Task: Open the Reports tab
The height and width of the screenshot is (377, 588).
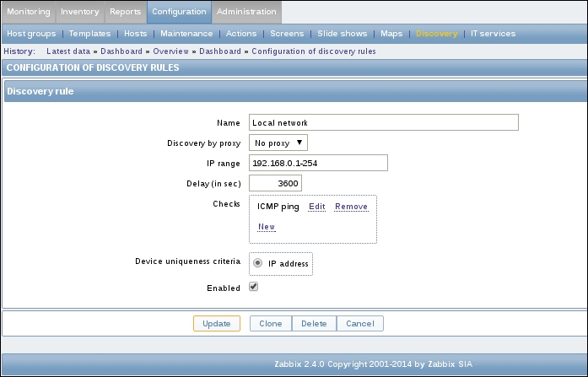Action: tap(125, 12)
